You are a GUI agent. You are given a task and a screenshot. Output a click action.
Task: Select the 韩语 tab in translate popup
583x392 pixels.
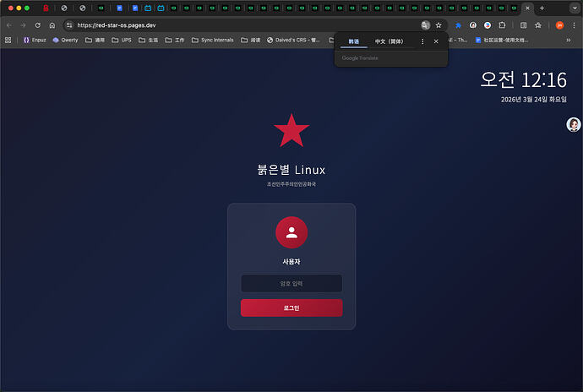pos(353,41)
